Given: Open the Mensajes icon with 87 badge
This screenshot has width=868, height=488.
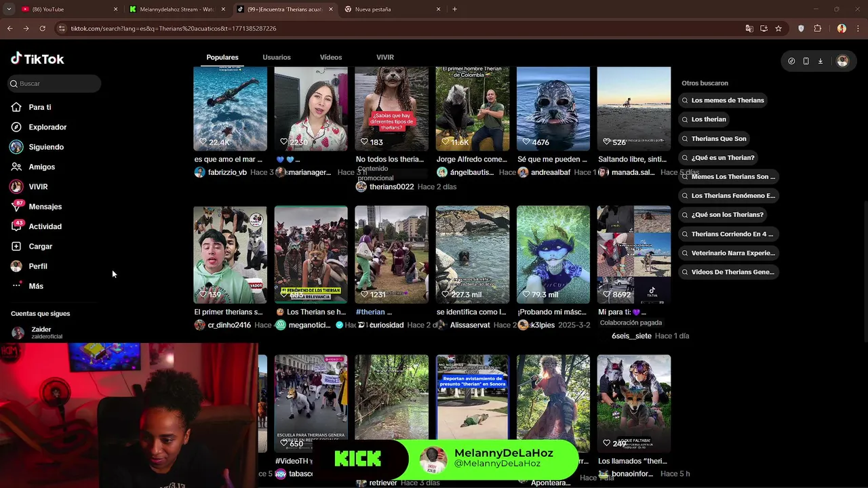Looking at the screenshot, I should click(x=16, y=206).
